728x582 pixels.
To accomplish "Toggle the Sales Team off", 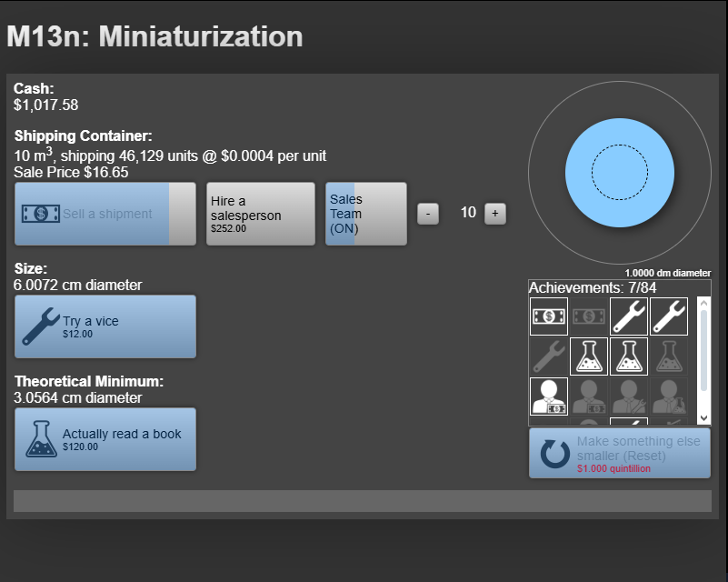I will (x=364, y=213).
